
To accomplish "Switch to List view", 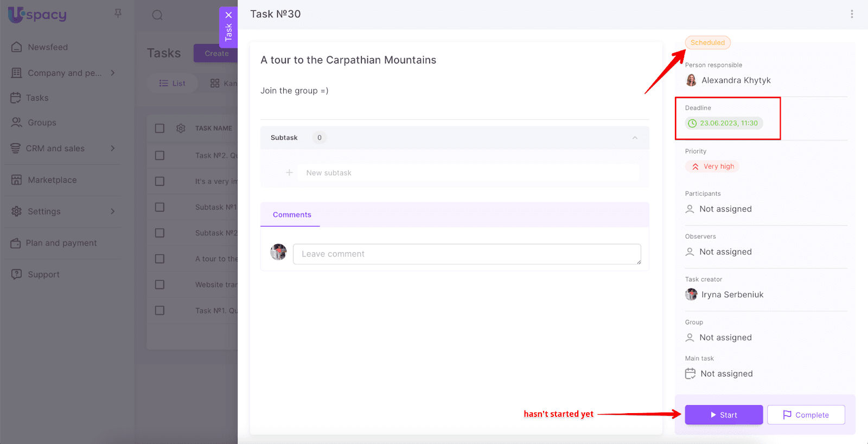I will click(172, 83).
